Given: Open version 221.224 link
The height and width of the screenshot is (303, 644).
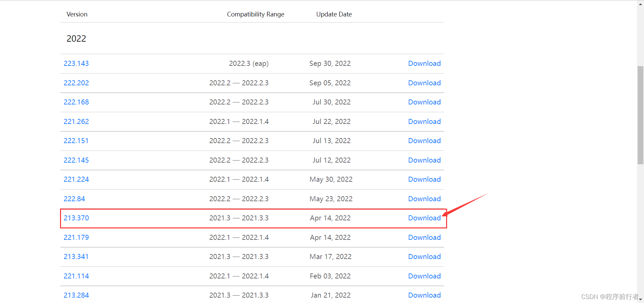Looking at the screenshot, I should (x=76, y=179).
